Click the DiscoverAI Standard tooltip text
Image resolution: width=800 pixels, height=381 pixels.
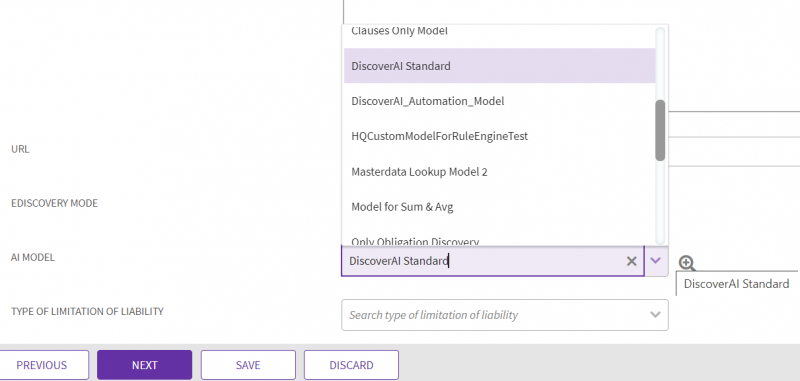click(736, 284)
